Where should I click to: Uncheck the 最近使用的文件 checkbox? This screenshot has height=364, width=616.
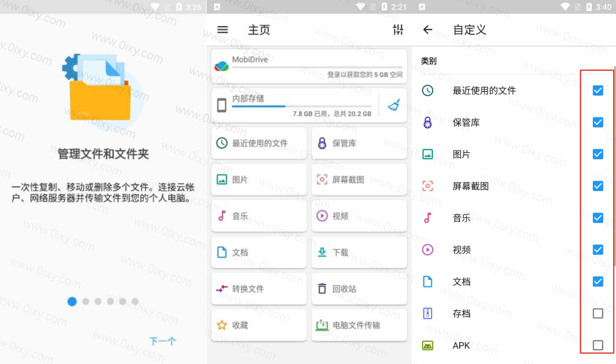[x=598, y=90]
